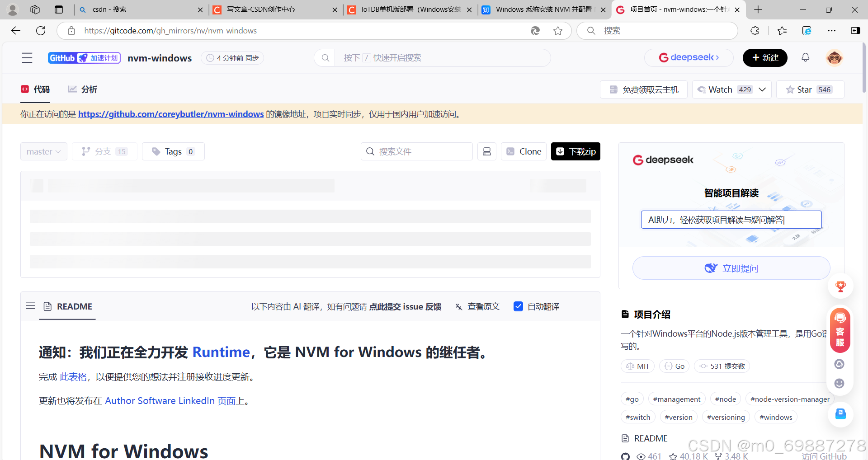The height and width of the screenshot is (460, 868).
Task: Open a new browser tab
Action: click(x=758, y=9)
